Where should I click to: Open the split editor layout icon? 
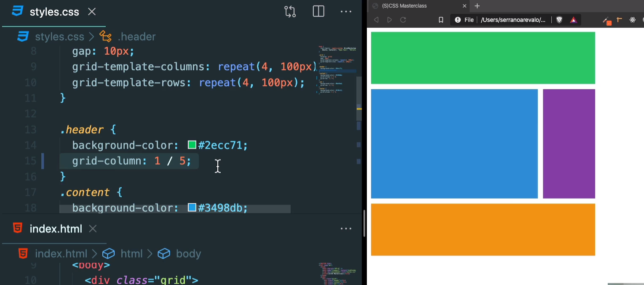pyautogui.click(x=318, y=11)
